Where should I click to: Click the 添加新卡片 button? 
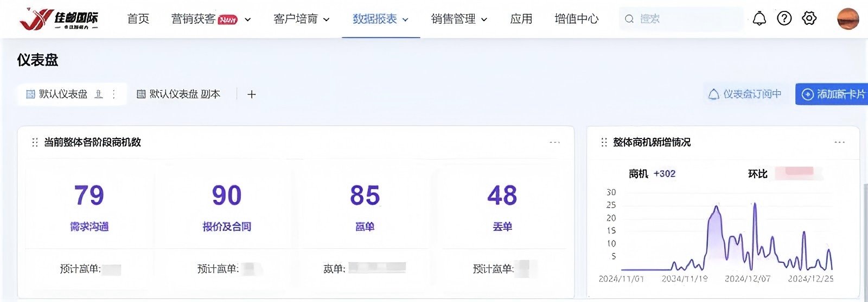click(x=832, y=94)
